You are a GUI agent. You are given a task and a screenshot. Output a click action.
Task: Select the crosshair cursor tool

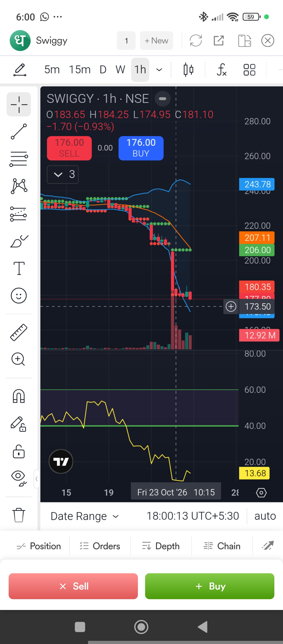click(x=19, y=104)
